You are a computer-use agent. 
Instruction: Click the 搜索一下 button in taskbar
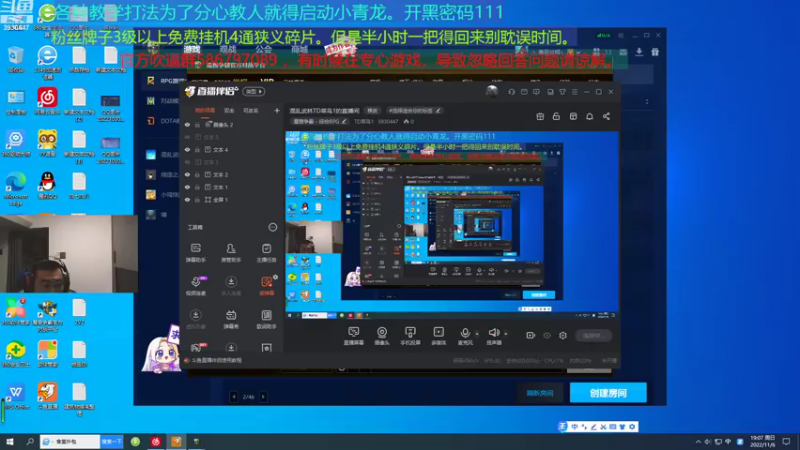click(x=112, y=441)
